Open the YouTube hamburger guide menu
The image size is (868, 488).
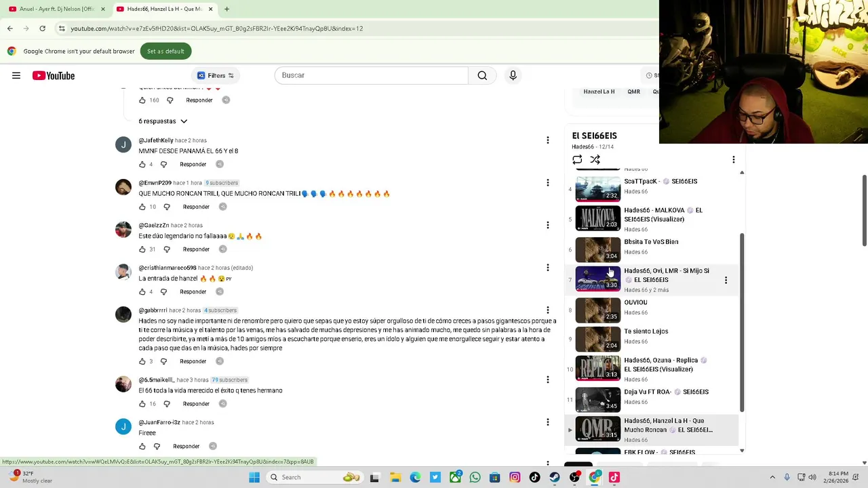coord(16,75)
